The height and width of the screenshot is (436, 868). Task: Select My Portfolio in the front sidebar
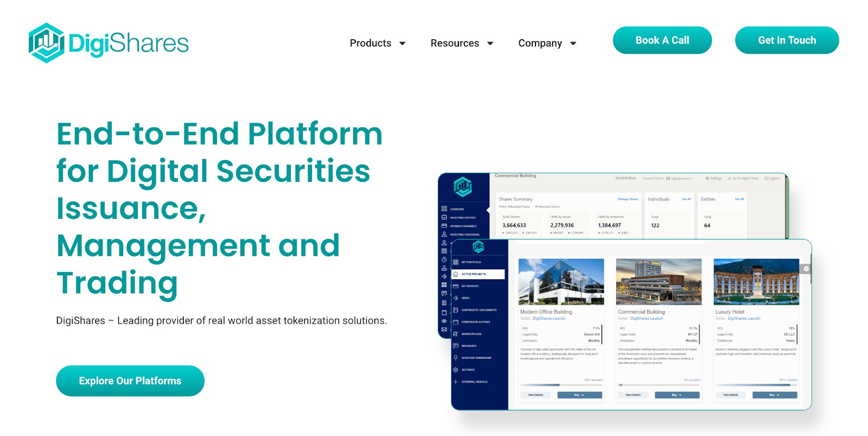[x=471, y=262]
